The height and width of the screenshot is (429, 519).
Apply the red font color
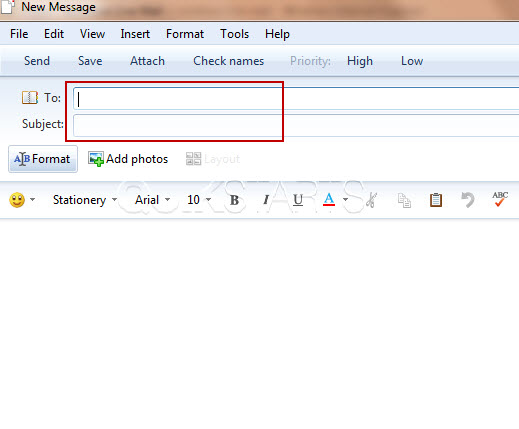click(x=329, y=200)
